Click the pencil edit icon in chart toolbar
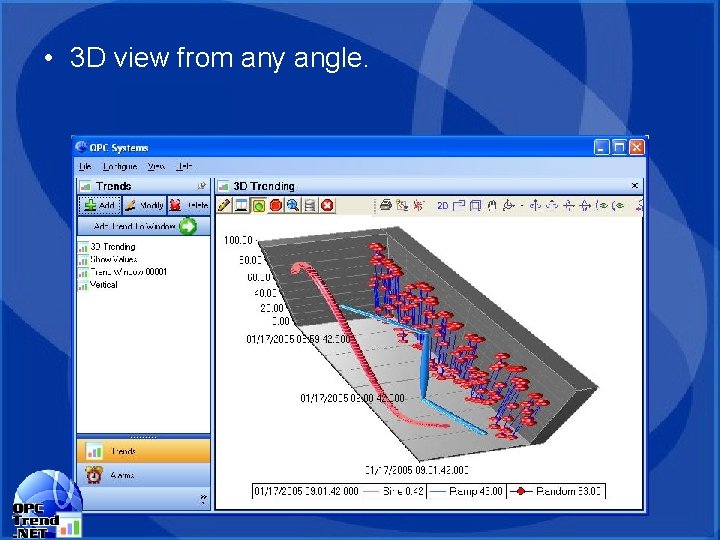 click(224, 205)
